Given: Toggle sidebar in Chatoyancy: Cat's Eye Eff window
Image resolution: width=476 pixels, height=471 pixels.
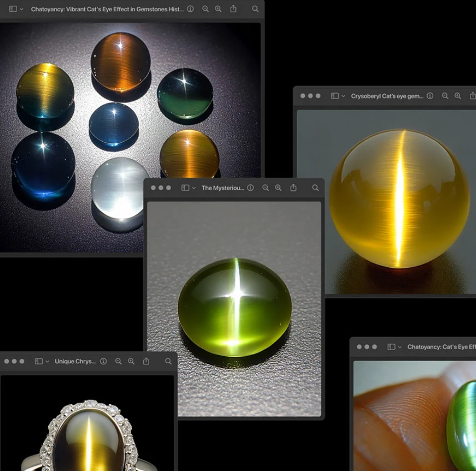Looking at the screenshot, I should click(391, 347).
